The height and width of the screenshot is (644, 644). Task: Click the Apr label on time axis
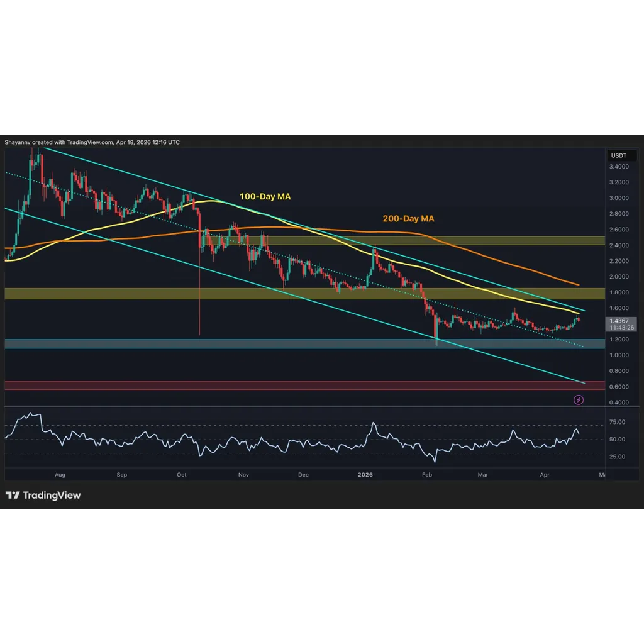point(545,474)
